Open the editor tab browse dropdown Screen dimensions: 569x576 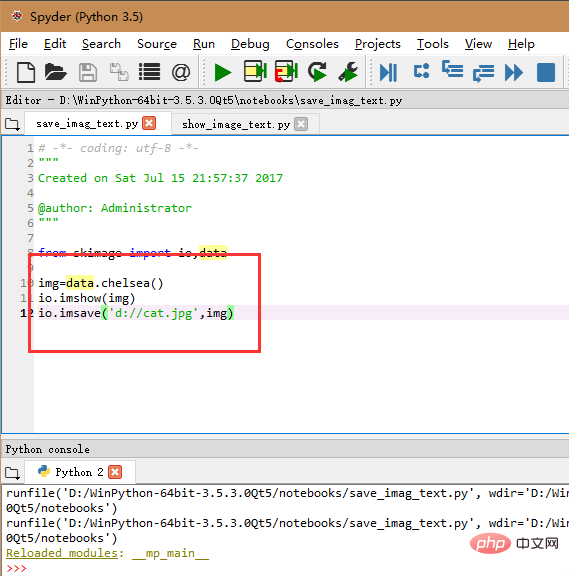(12, 125)
